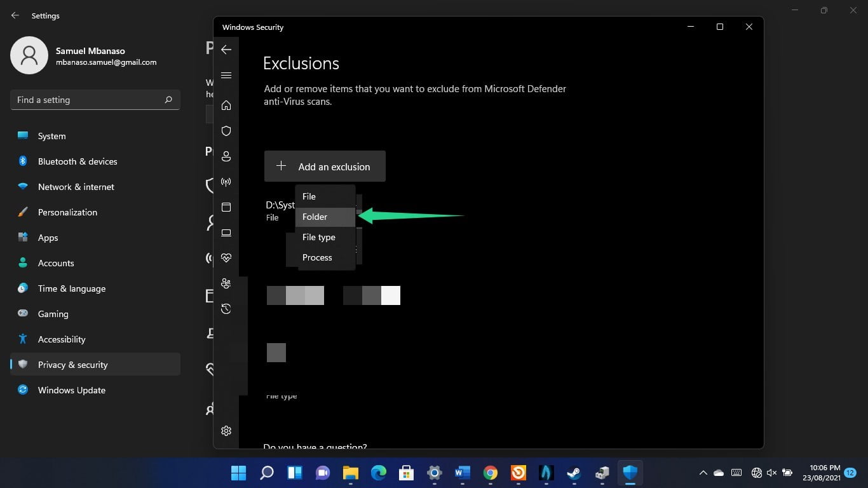Open the Protection history clock icon
The image size is (868, 488).
click(226, 309)
